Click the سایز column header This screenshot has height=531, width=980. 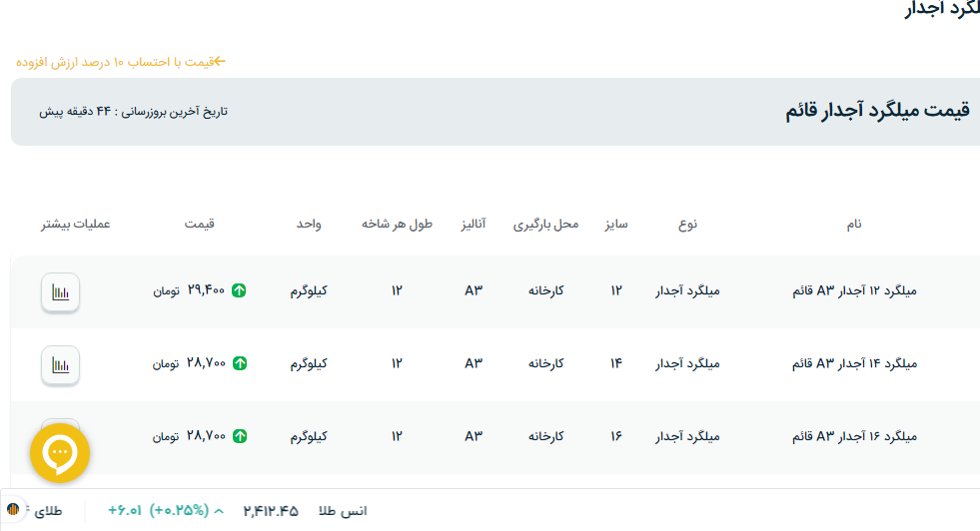click(x=615, y=225)
